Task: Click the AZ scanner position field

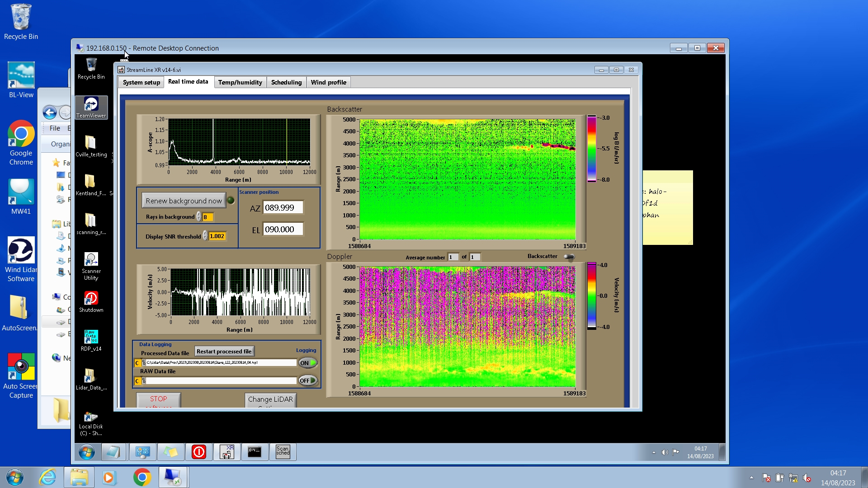Action: (x=283, y=207)
